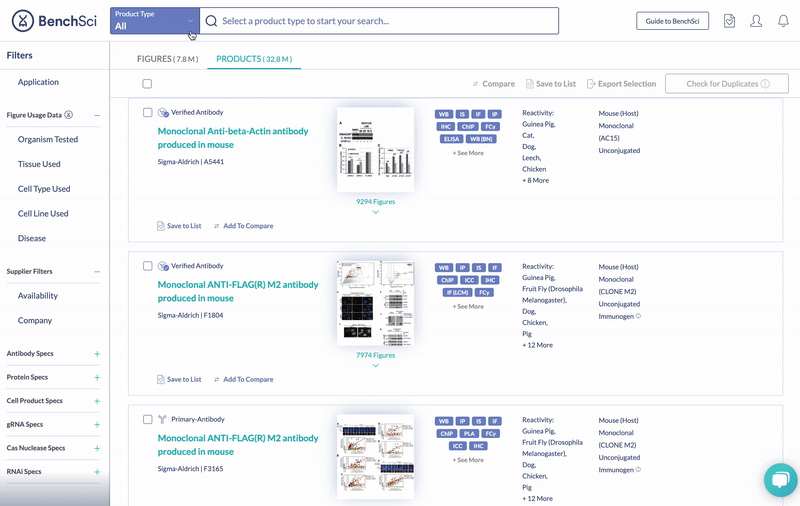Expand the Cas Nuclease Specs filter
Viewport: 800px width, 506px height.
(x=97, y=448)
